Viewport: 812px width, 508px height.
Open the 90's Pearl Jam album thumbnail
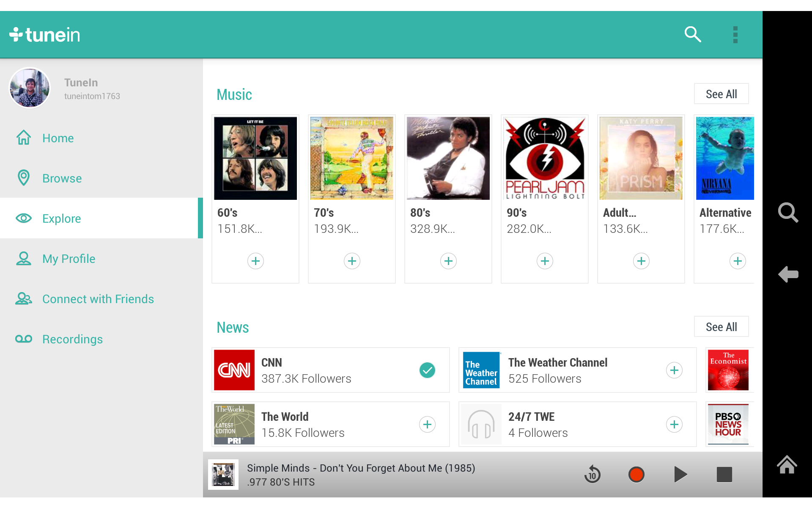(x=544, y=158)
